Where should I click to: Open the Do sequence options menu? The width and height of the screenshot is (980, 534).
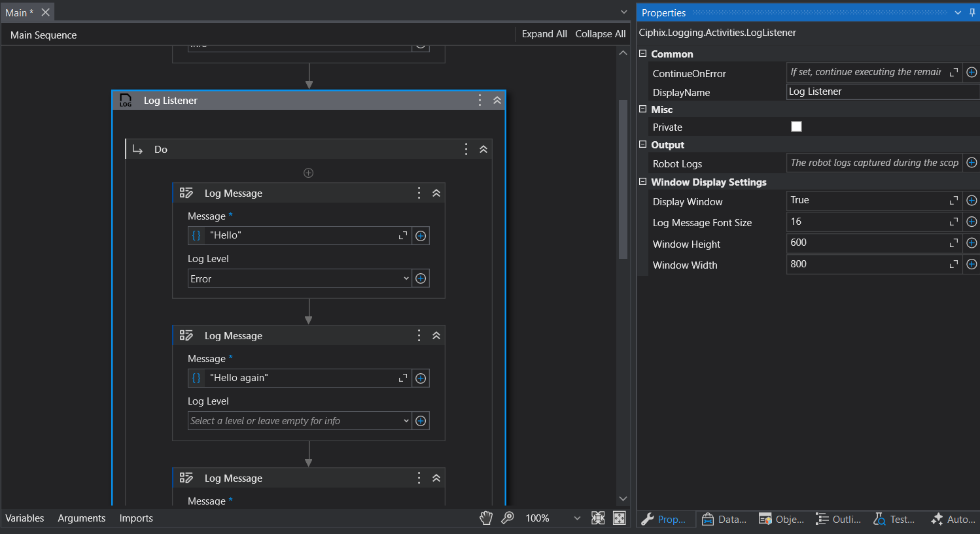point(466,149)
